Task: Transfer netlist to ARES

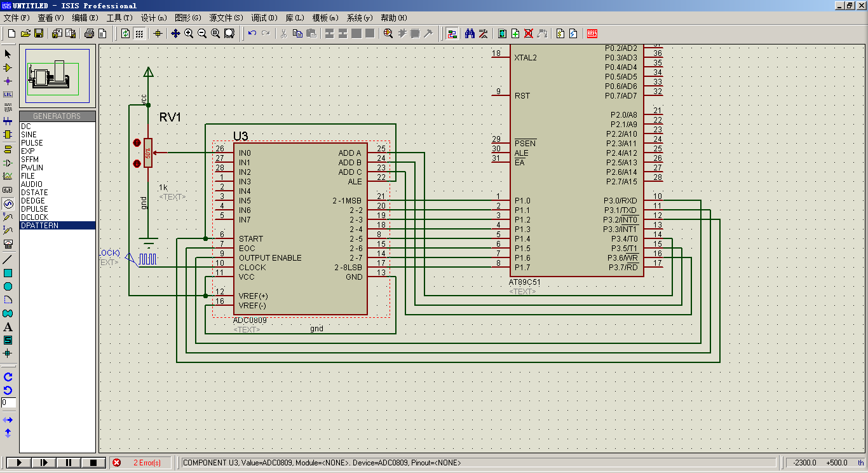Action: point(592,34)
